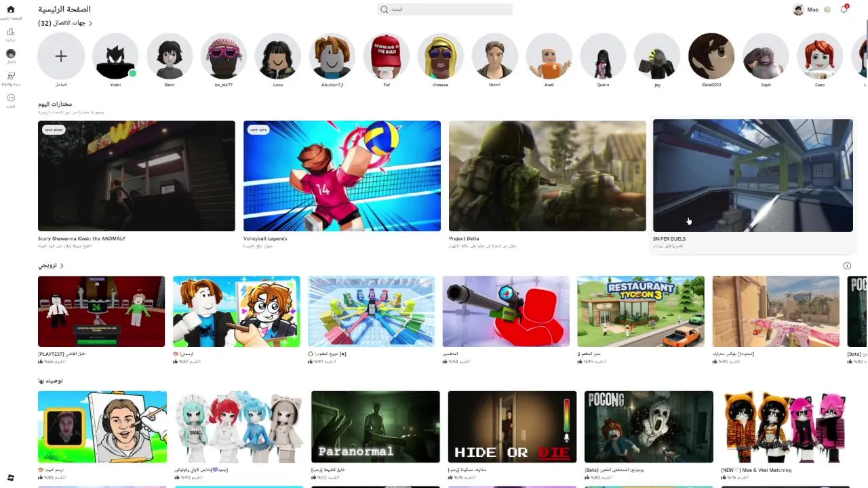Focus the search input field
The height and width of the screenshot is (488, 868).
coord(445,9)
